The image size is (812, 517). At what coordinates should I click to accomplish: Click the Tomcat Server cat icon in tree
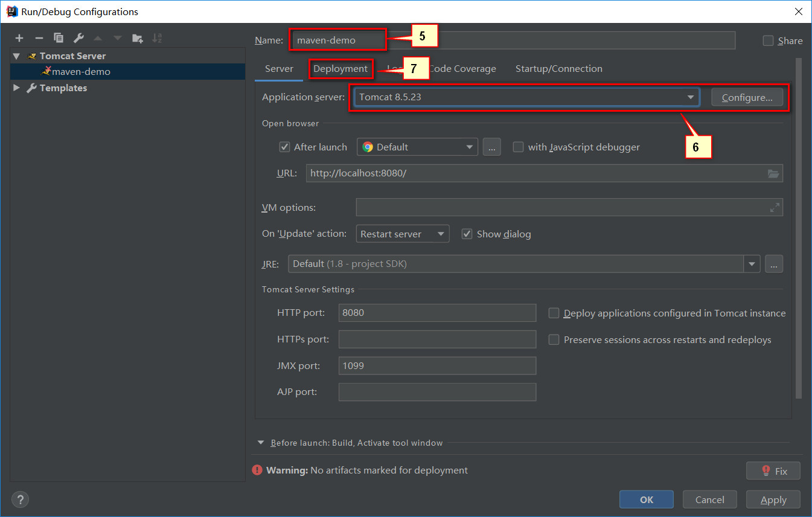32,56
